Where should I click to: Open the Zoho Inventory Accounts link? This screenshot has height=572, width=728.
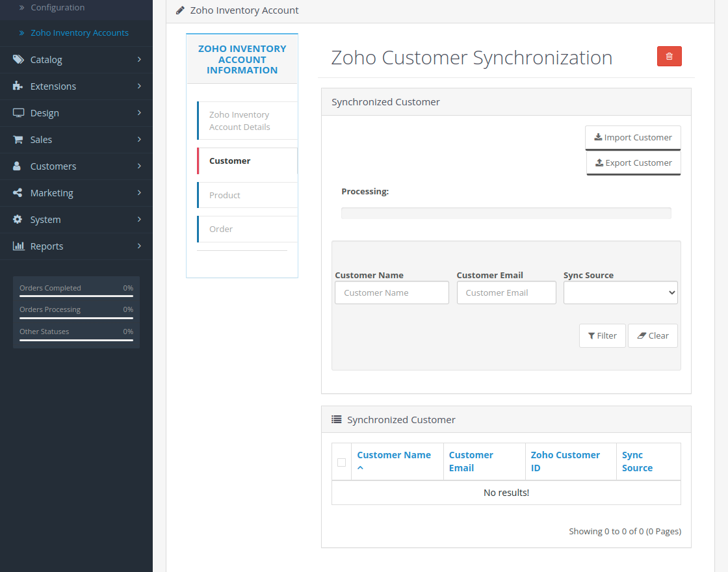[79, 32]
